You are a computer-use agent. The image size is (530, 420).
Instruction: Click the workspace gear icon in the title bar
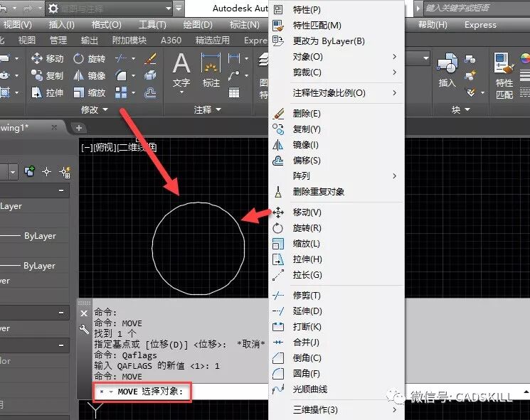point(53,8)
